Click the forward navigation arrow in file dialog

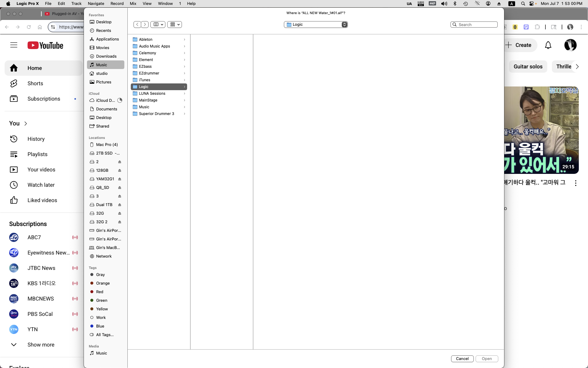145,25
